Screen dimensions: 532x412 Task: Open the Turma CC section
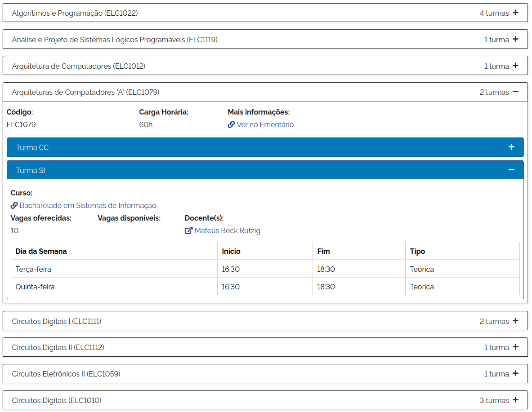32,147
